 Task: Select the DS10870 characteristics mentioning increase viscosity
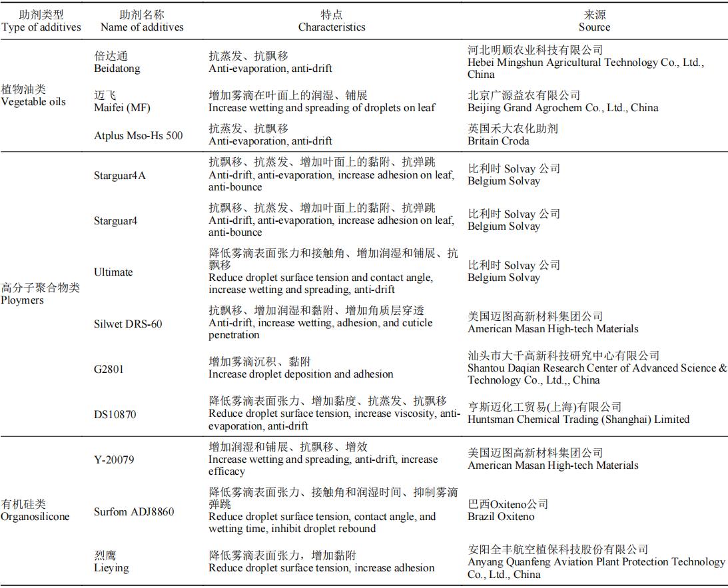tap(334, 414)
